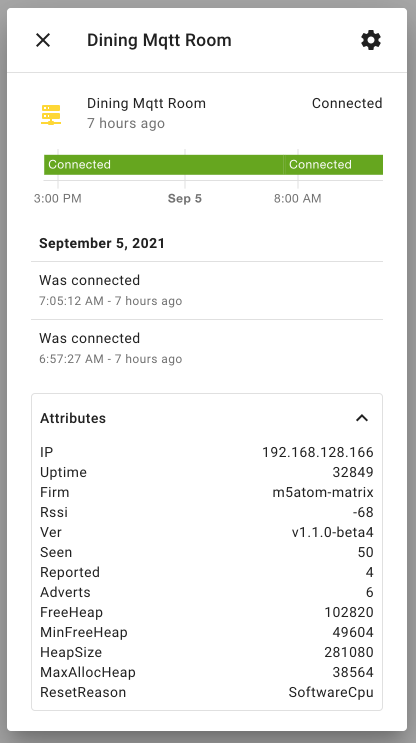Click the 8:00 AM timeline label
Viewport: 416px width, 743px height.
[x=298, y=198]
